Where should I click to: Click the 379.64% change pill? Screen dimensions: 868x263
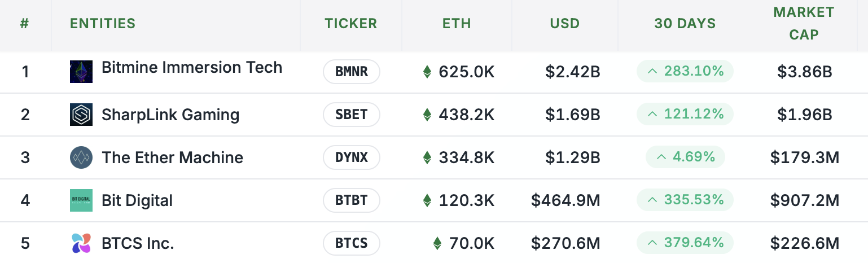tap(685, 243)
